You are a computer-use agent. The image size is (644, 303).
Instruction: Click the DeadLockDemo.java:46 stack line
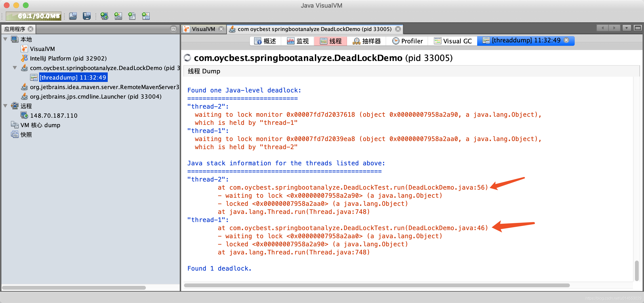[353, 228]
